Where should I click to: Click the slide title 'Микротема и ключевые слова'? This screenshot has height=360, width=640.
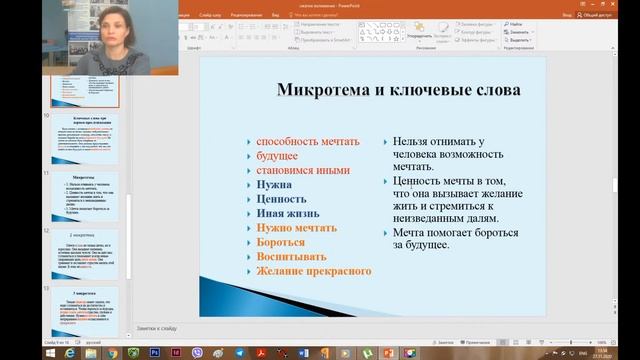[x=399, y=89]
